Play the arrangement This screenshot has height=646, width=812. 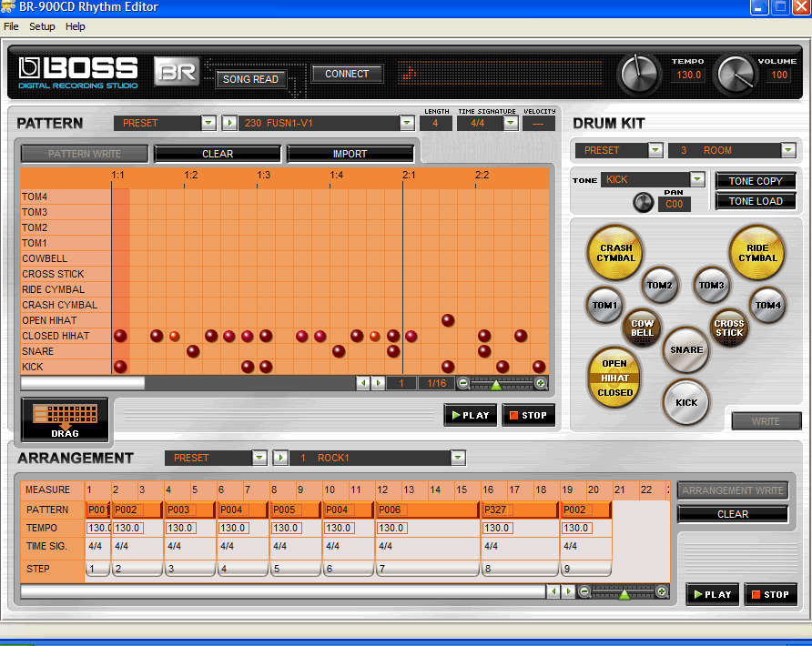click(713, 594)
